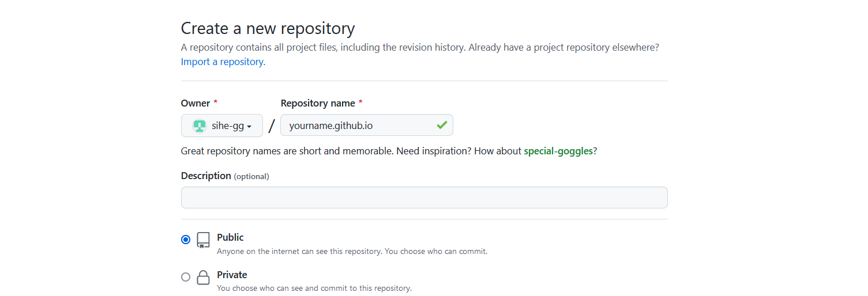Click the Public repository book icon

[203, 240]
